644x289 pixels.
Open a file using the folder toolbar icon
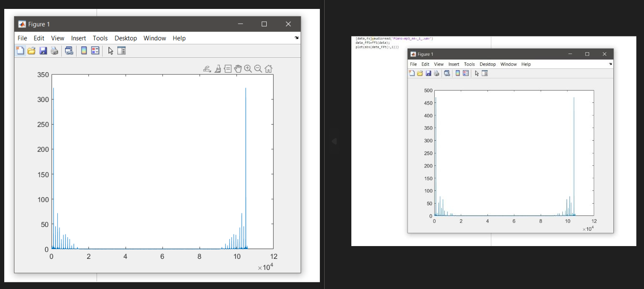pyautogui.click(x=31, y=50)
